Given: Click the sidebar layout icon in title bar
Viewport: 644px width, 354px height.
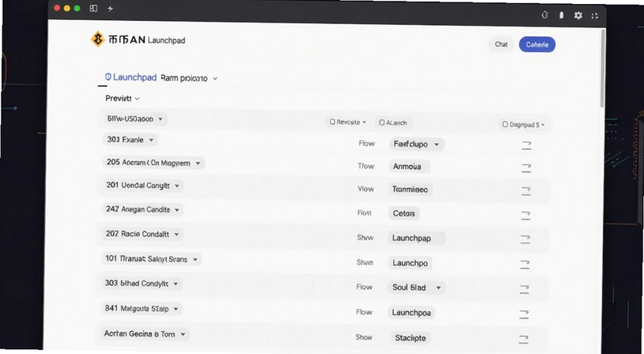Looking at the screenshot, I should [x=93, y=8].
